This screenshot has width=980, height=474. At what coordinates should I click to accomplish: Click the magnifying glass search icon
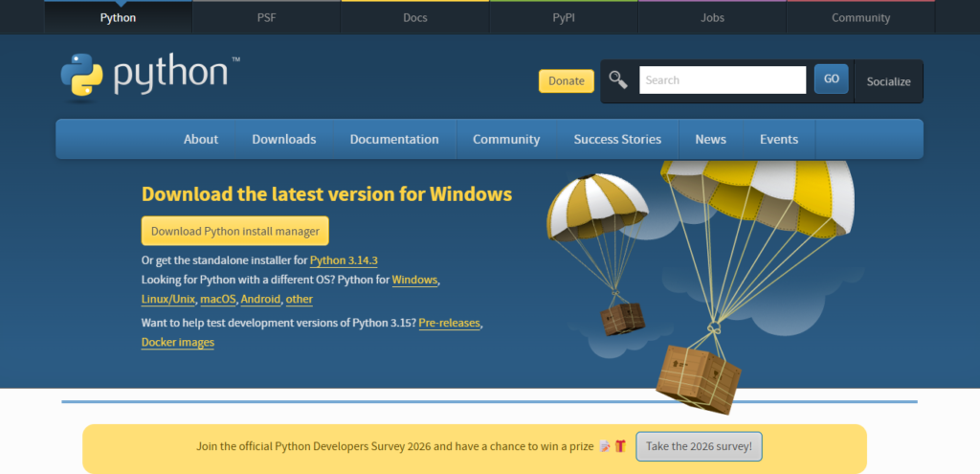pyautogui.click(x=618, y=80)
